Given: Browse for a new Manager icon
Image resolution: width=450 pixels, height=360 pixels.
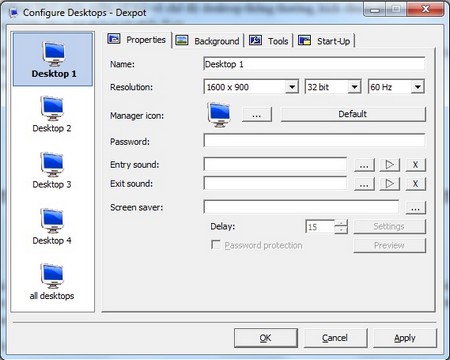Looking at the screenshot, I should point(257,114).
